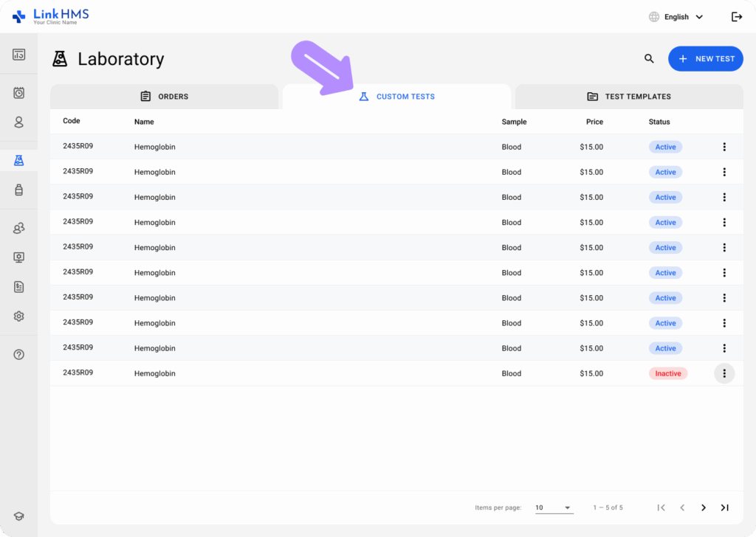This screenshot has height=537, width=756.
Task: Click the Code column header
Action: pyautogui.click(x=72, y=121)
